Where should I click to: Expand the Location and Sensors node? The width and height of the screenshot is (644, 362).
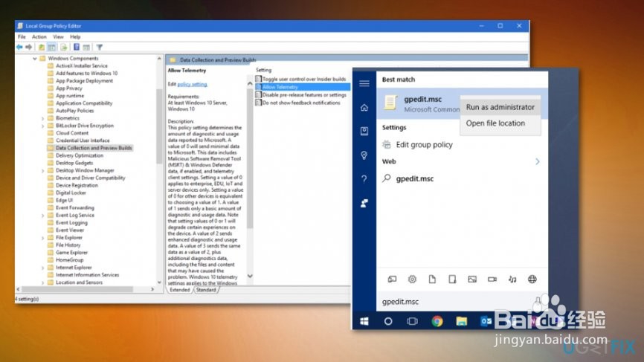point(42,282)
